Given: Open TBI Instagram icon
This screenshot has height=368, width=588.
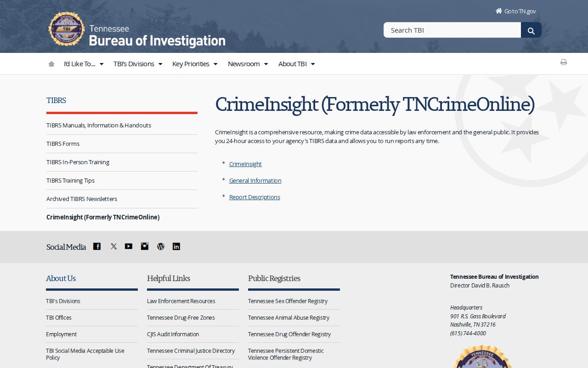Looking at the screenshot, I should [x=145, y=246].
